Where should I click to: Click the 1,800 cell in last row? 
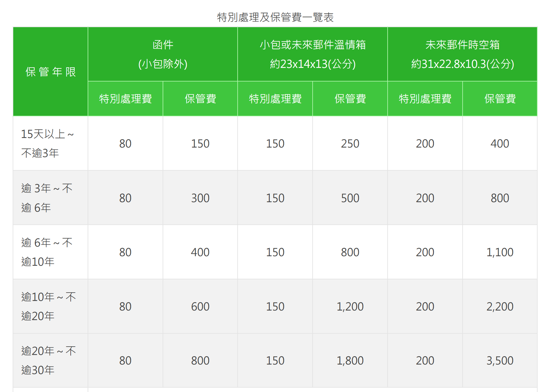click(x=350, y=361)
